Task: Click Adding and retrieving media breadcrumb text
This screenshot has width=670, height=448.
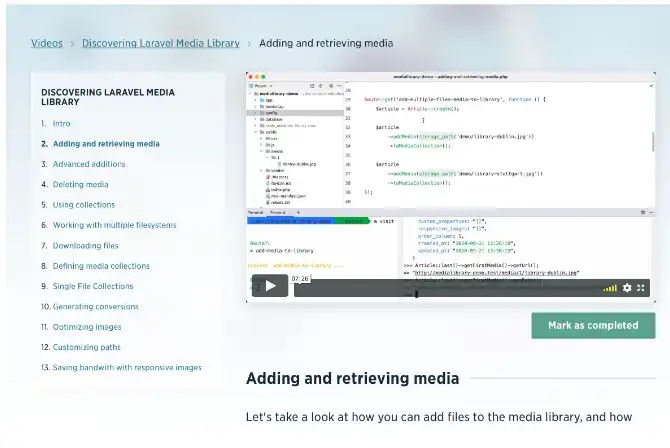Action: (326, 43)
